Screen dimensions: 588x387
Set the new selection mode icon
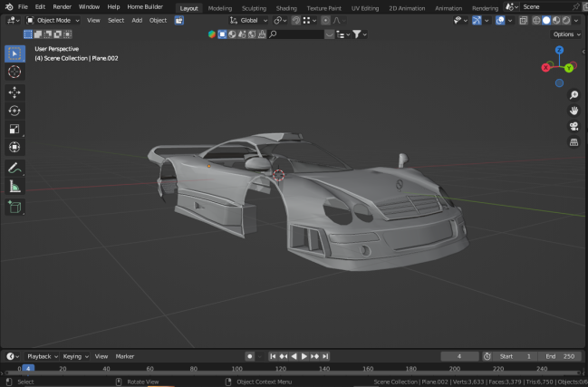coord(28,34)
